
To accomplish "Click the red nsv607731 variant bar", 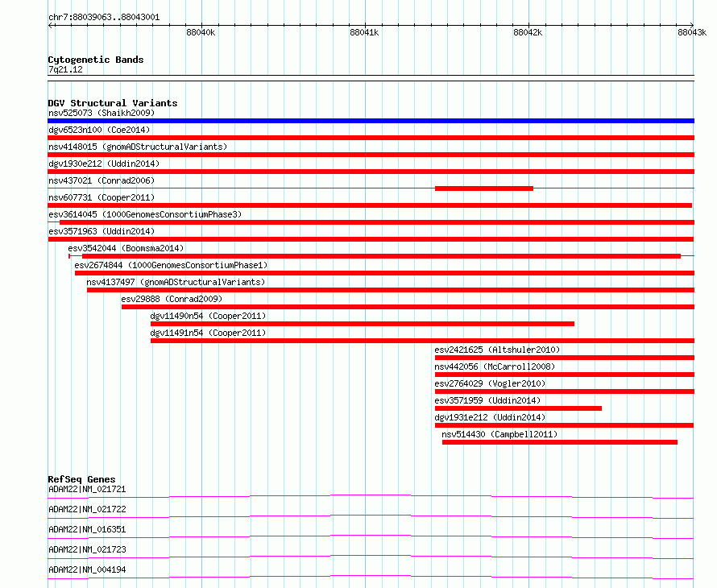I will click(370, 205).
